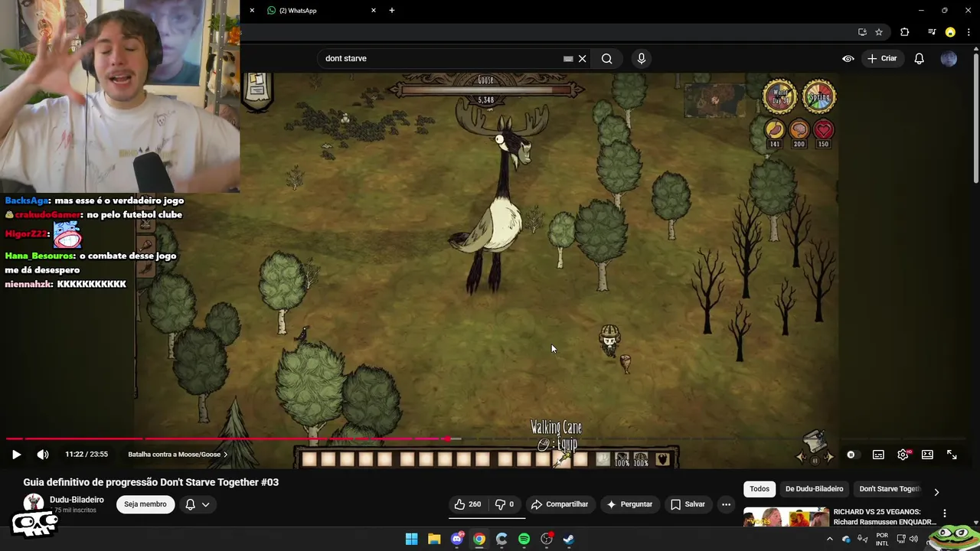Click the YouTube search magnifier button
Screen dimensions: 980x551
coord(606,58)
